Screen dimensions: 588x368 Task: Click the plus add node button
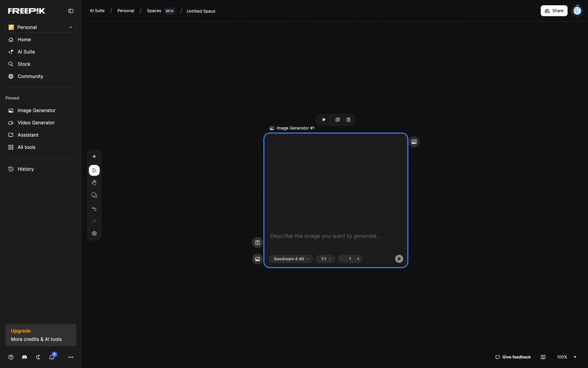[94, 157]
